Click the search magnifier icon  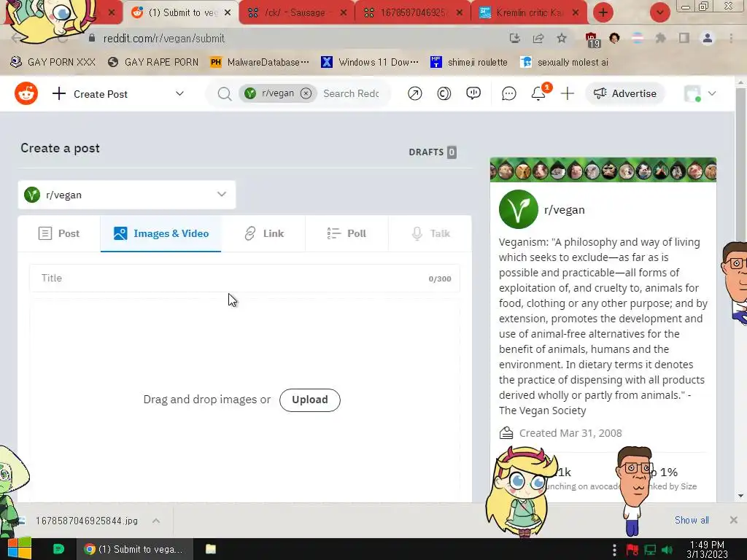[x=224, y=94]
